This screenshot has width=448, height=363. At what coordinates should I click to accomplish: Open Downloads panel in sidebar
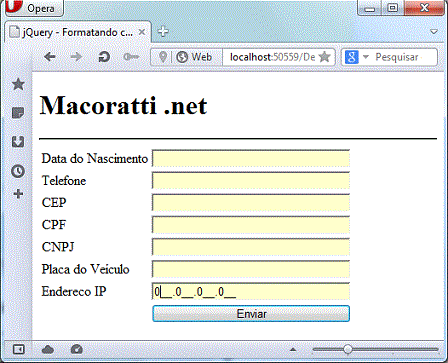[18, 142]
